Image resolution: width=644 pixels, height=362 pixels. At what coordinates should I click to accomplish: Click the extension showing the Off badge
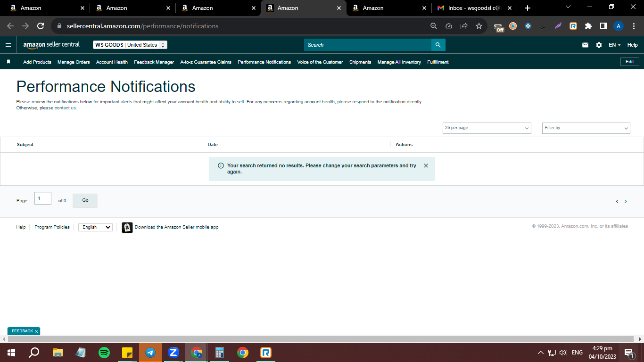[499, 27]
